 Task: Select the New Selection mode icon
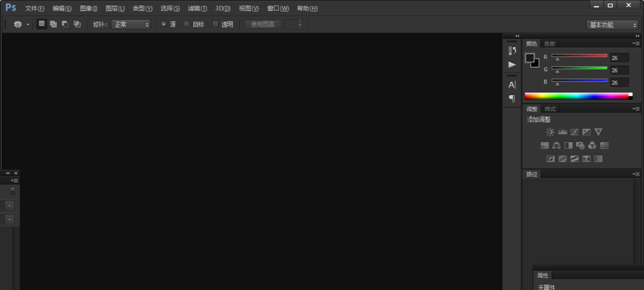pyautogui.click(x=41, y=24)
